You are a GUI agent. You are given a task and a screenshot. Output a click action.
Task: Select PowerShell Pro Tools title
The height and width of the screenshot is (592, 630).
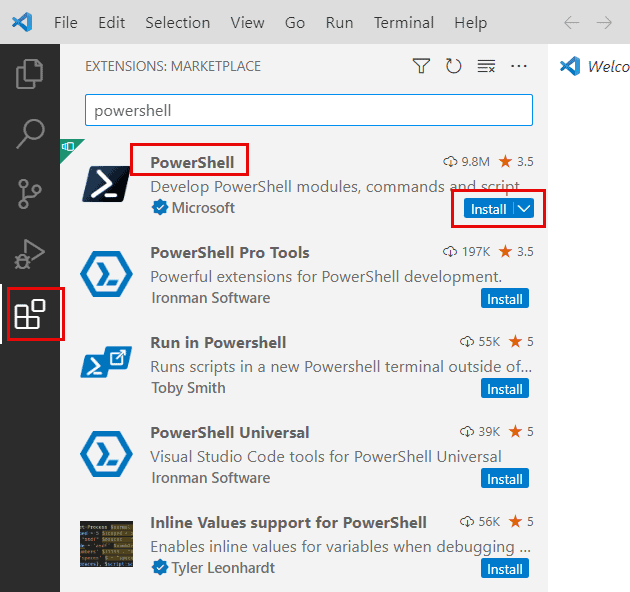230,252
